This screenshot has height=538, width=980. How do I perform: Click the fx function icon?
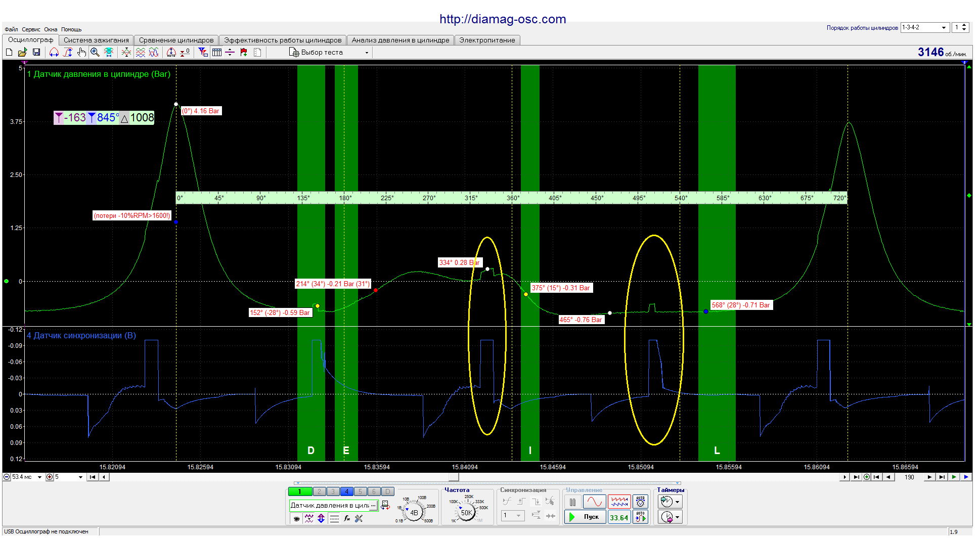(347, 518)
